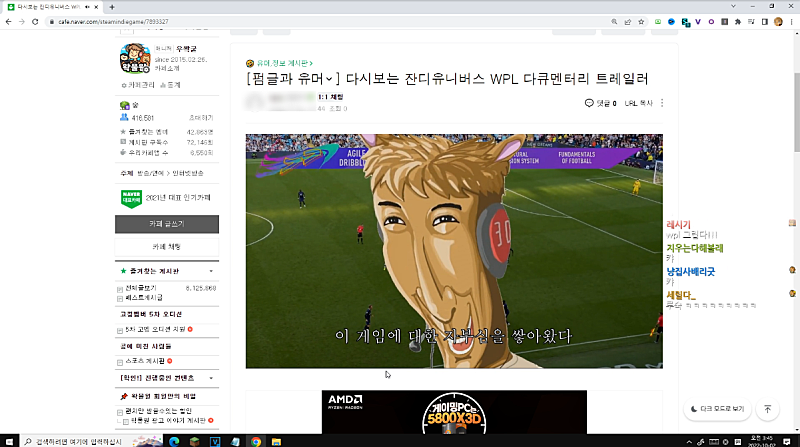800x447 pixels.
Task: Click the chat username 레시기
Action: click(678, 225)
